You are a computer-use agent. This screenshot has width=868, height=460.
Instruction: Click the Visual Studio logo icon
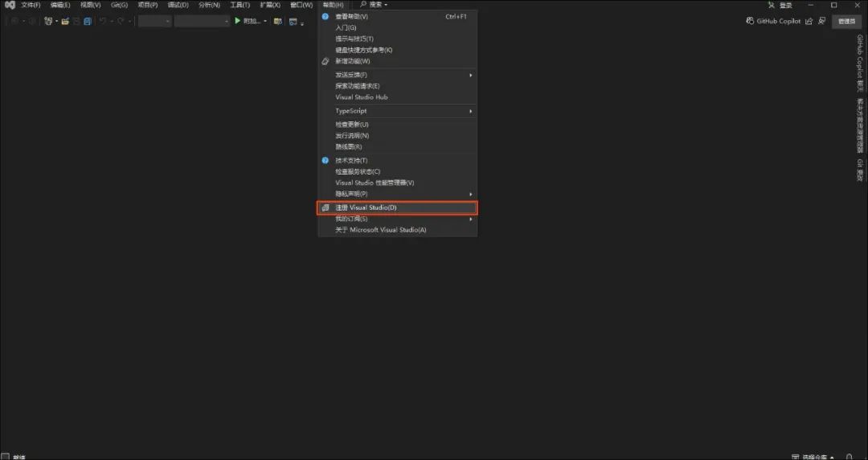[10, 5]
